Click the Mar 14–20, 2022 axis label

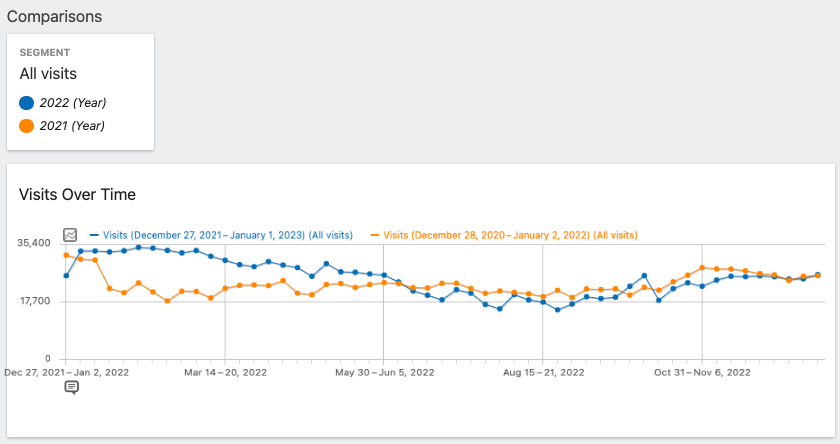click(x=225, y=372)
